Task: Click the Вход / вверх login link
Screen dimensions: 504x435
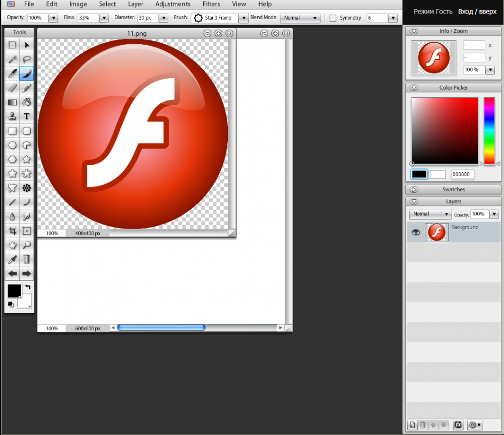Action: click(x=477, y=12)
